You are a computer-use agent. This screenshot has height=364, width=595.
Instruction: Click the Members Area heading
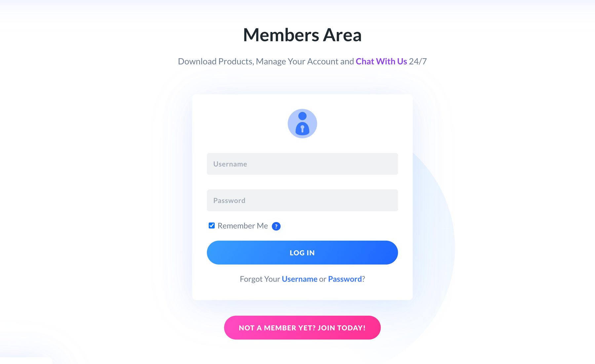(302, 35)
